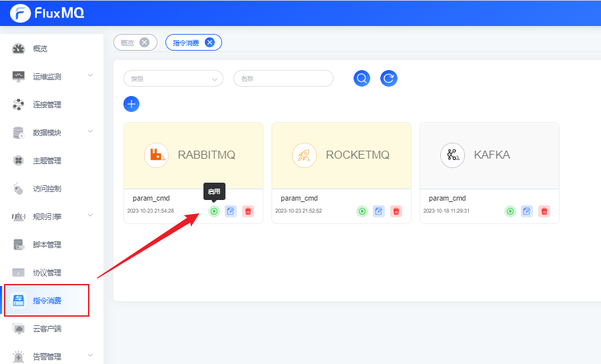
Task: Delete the ROCKETMQ param_cmd consumer
Action: pyautogui.click(x=396, y=211)
